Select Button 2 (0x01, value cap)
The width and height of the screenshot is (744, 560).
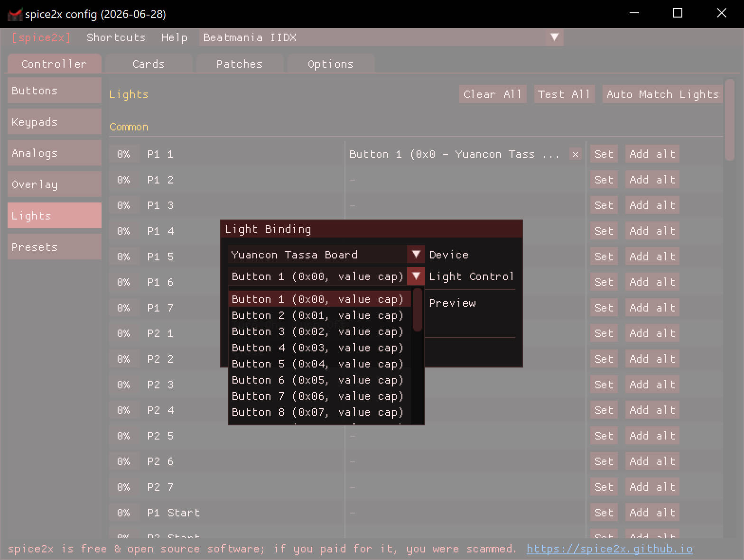(319, 315)
